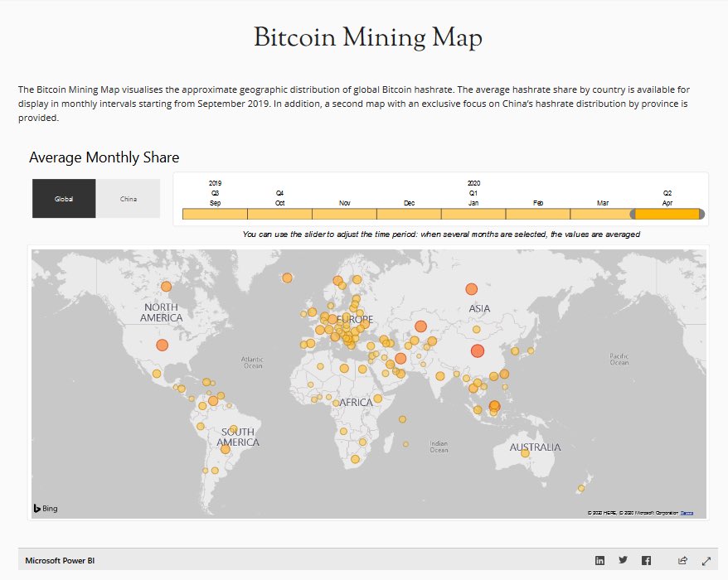Click the orange hashrate bubble over Russia
The image size is (728, 580).
tap(471, 289)
